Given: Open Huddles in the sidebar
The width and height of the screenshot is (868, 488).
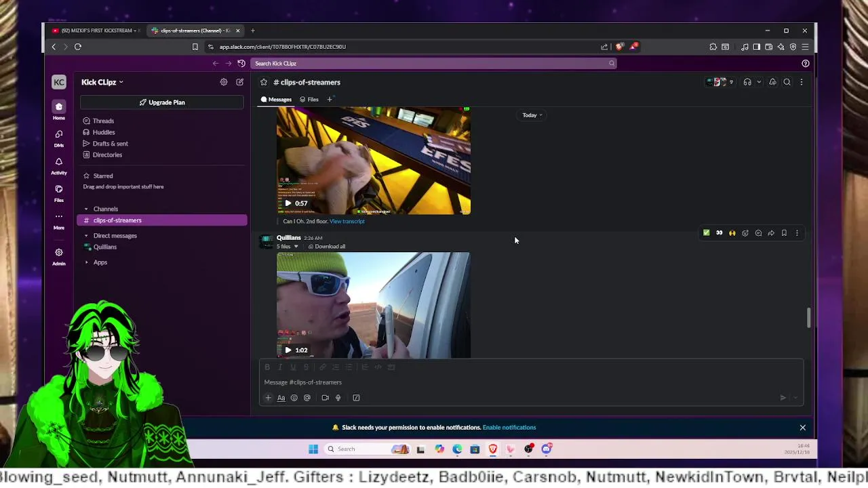Looking at the screenshot, I should click(104, 132).
